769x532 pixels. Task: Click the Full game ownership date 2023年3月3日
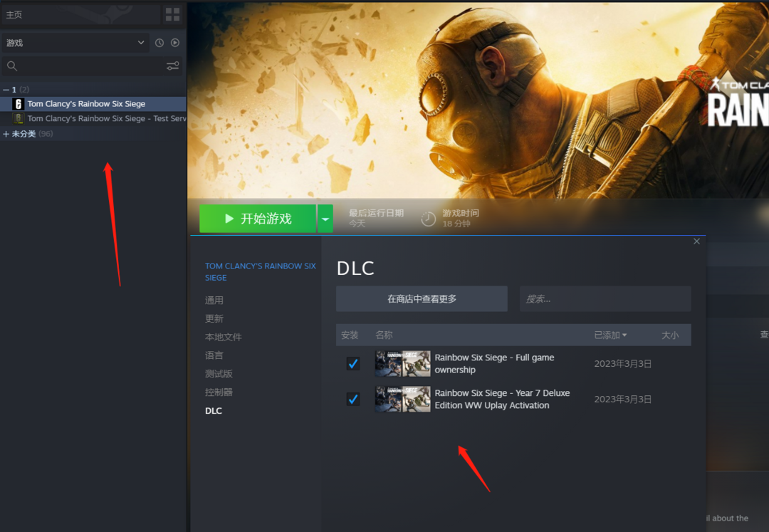(623, 364)
